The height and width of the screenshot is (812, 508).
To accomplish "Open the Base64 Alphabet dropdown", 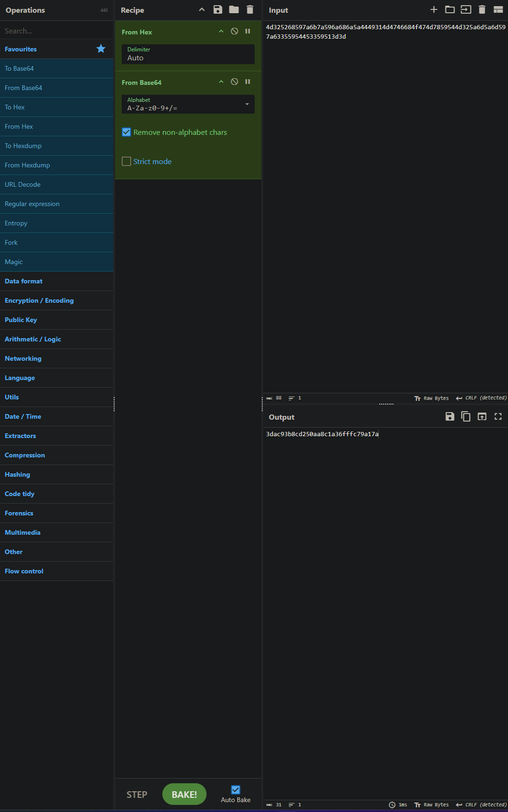I will pyautogui.click(x=188, y=105).
